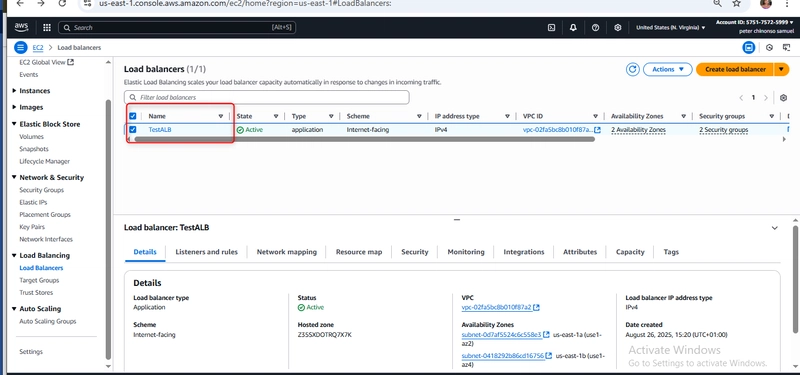Viewport: 800px width, 375px height.
Task: Toggle the select-all checkbox in table header
Action: pyautogui.click(x=133, y=116)
